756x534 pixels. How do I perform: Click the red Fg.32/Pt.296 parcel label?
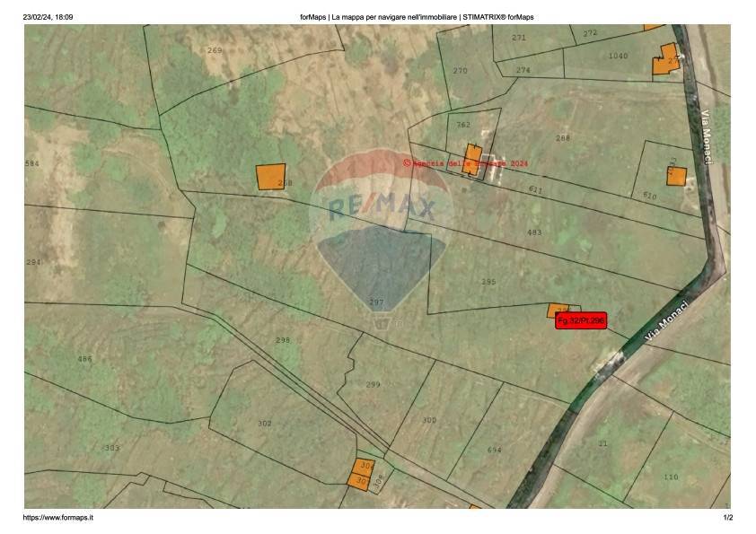(581, 321)
